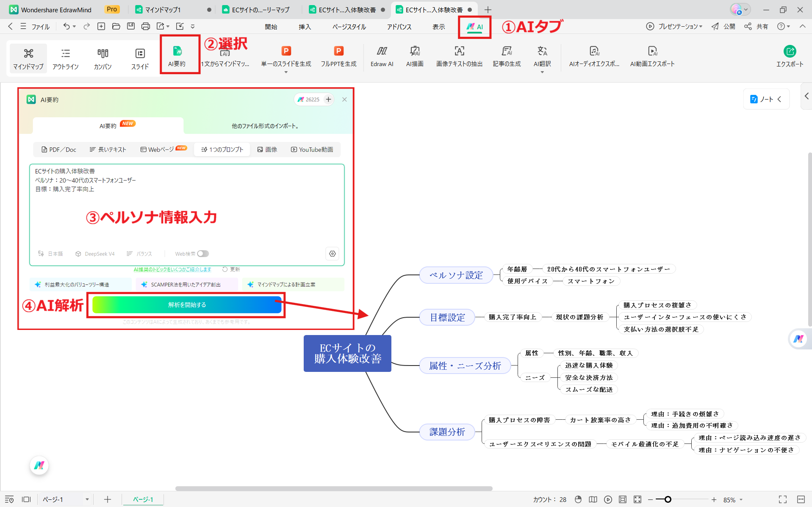Close the AI要約 panel

(344, 100)
